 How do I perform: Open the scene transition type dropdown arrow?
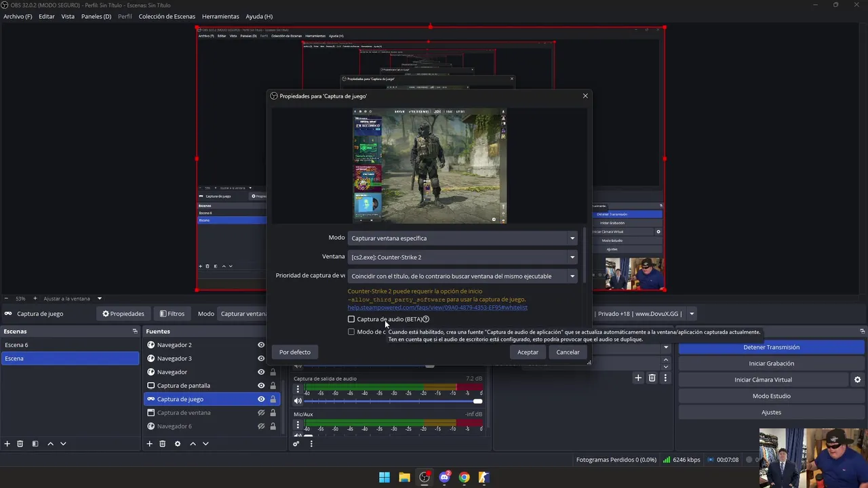[x=666, y=348]
